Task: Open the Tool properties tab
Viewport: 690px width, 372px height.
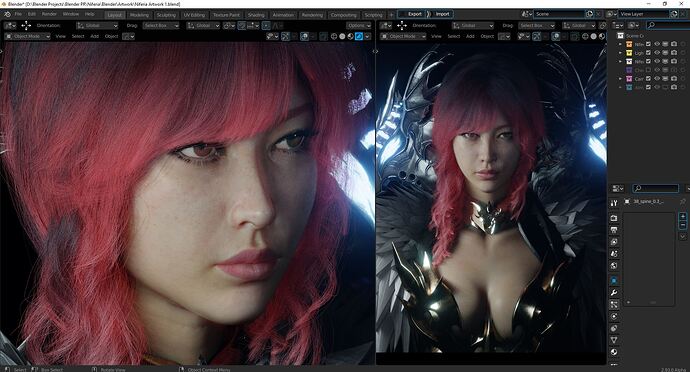Action: 614,203
